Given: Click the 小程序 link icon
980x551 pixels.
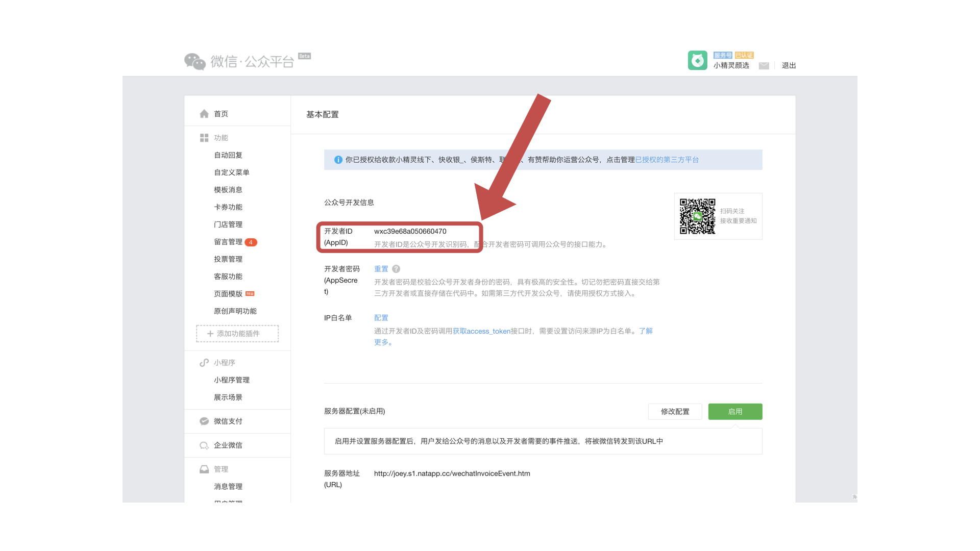Looking at the screenshot, I should (x=204, y=363).
